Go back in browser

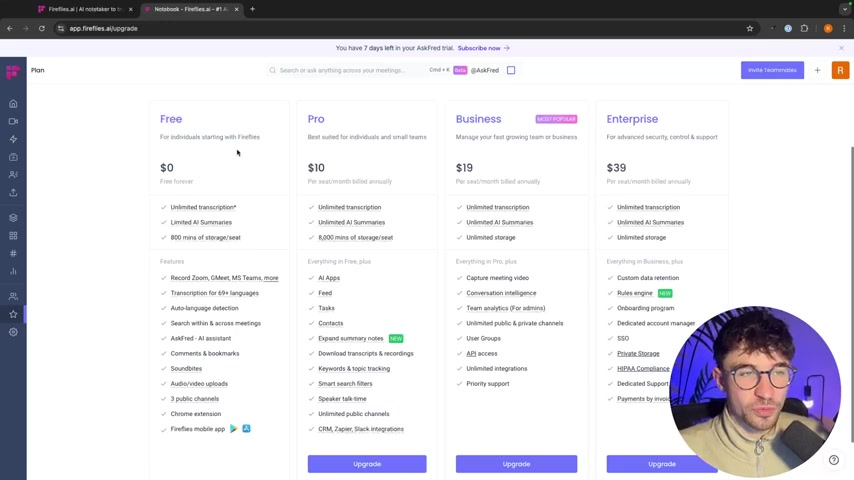[x=10, y=28]
